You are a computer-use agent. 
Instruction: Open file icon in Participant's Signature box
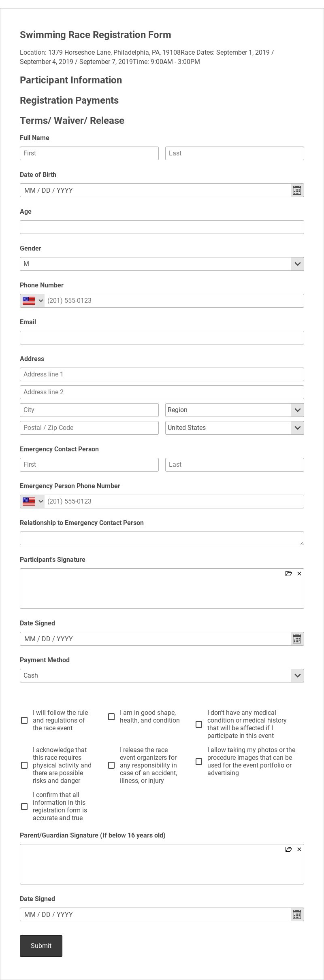289,574
